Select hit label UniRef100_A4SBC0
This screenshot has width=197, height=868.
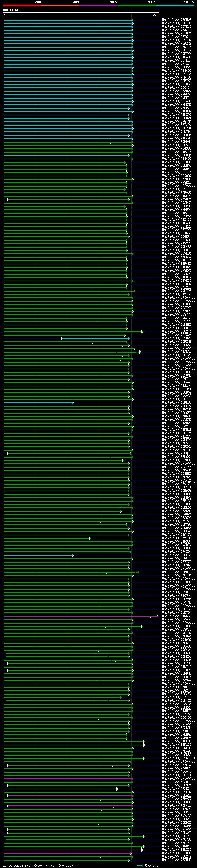tap(177, 352)
